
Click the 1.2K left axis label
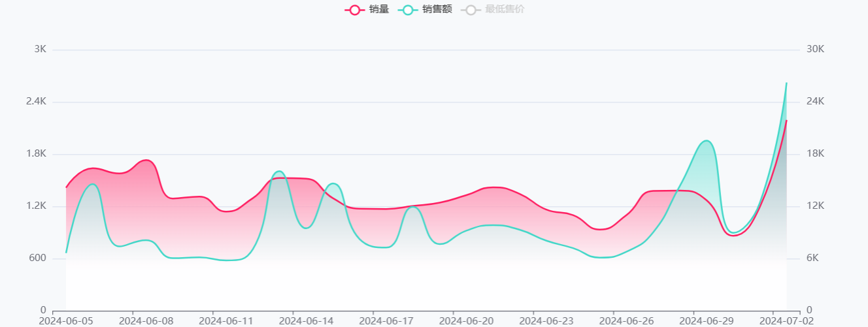point(36,206)
